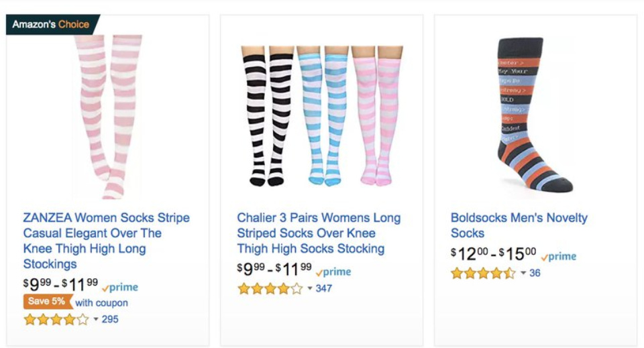Click Prime logo beside Boldsocks price
This screenshot has height=348, width=644.
tap(559, 256)
